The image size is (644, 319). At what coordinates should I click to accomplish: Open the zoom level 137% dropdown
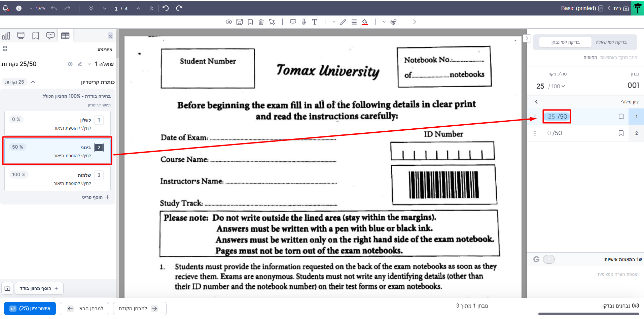[37, 8]
